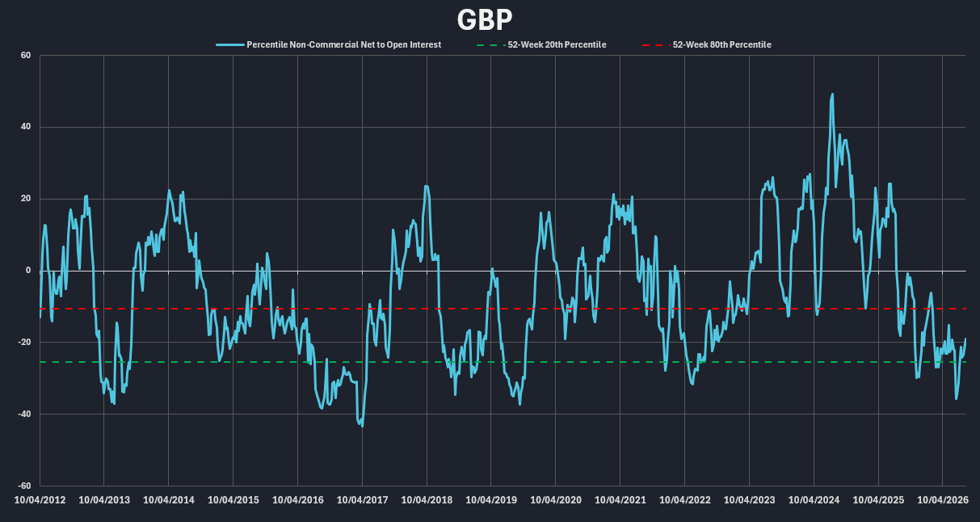Select the GBP chart title
This screenshot has height=522, width=980.
point(485,19)
